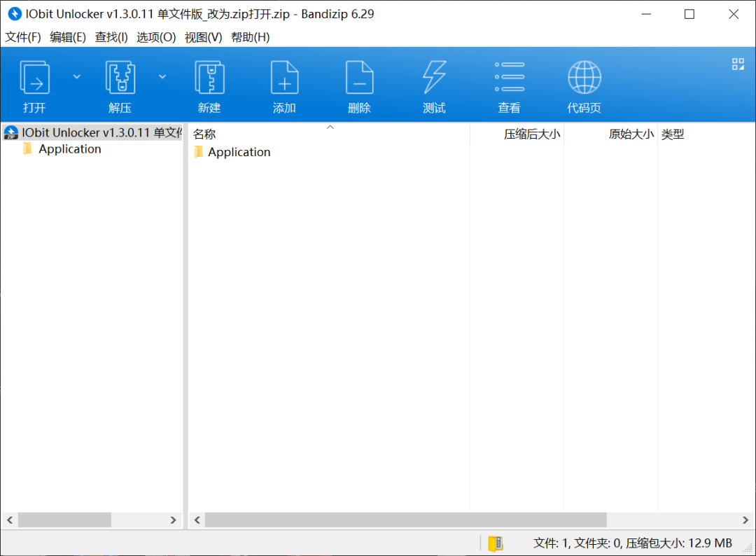Click the Bandizip title bar app icon

[x=15, y=14]
